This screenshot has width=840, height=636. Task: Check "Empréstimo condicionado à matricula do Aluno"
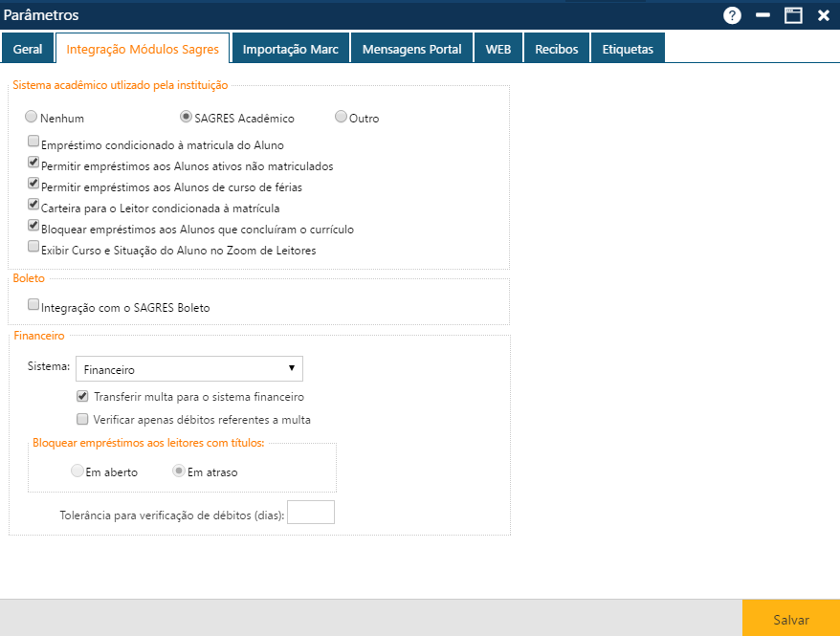33,141
